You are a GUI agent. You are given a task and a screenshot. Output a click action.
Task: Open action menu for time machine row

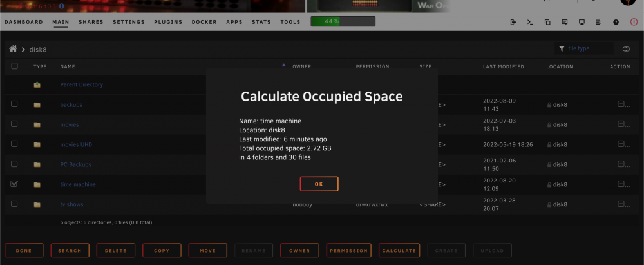pyautogui.click(x=623, y=184)
